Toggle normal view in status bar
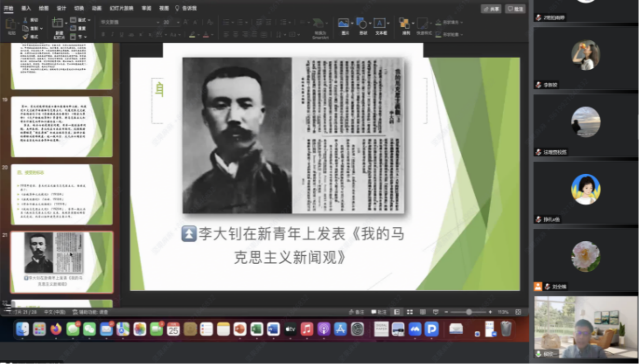This screenshot has width=639, height=364. click(397, 312)
